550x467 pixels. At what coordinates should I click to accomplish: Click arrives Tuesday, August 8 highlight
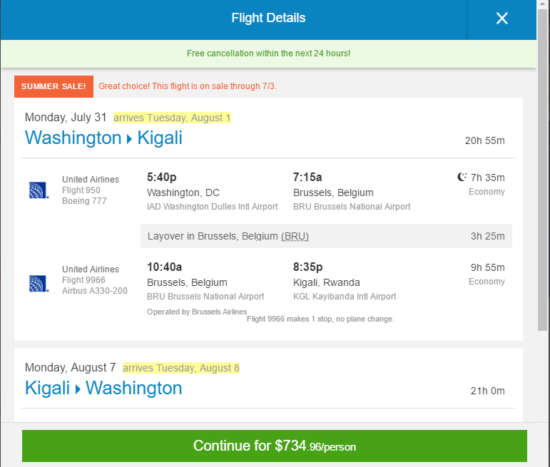coord(181,368)
